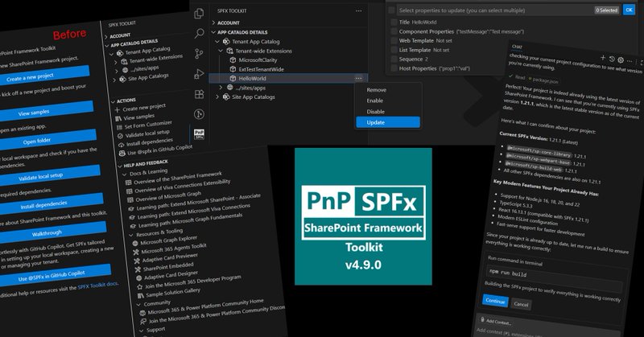Open the Adaptive Card Previewer entry
This screenshot has height=337, width=644.
pos(170,257)
